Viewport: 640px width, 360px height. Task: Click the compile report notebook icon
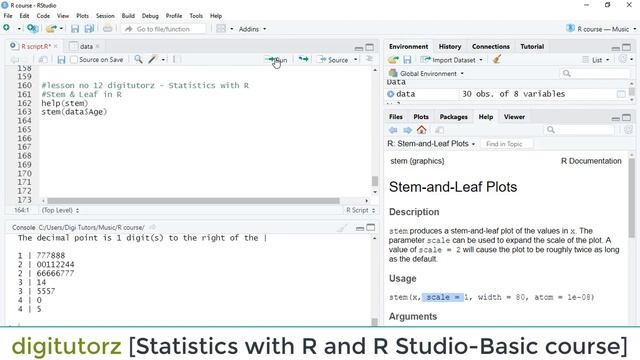pos(175,60)
